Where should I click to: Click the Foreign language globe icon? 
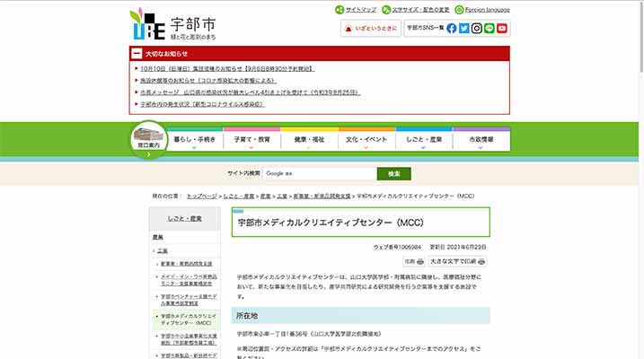(x=459, y=10)
